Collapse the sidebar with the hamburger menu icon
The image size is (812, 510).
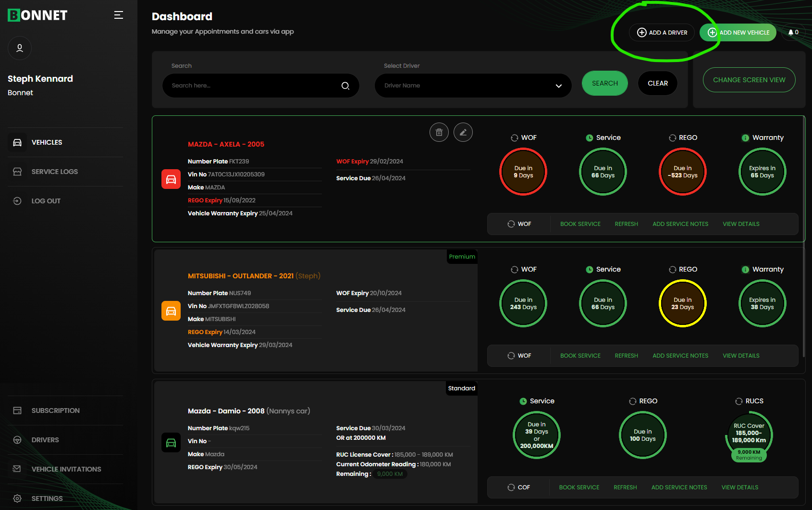(x=119, y=15)
